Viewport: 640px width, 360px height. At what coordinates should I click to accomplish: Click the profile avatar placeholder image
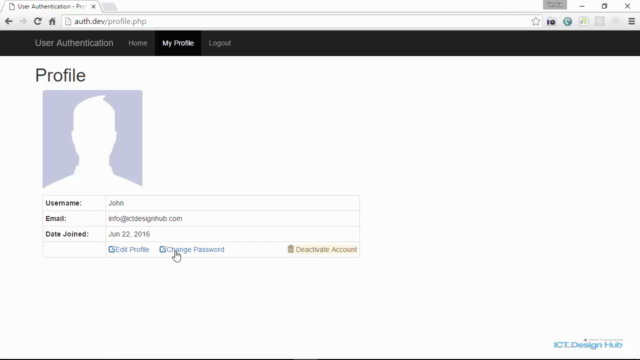click(x=93, y=139)
